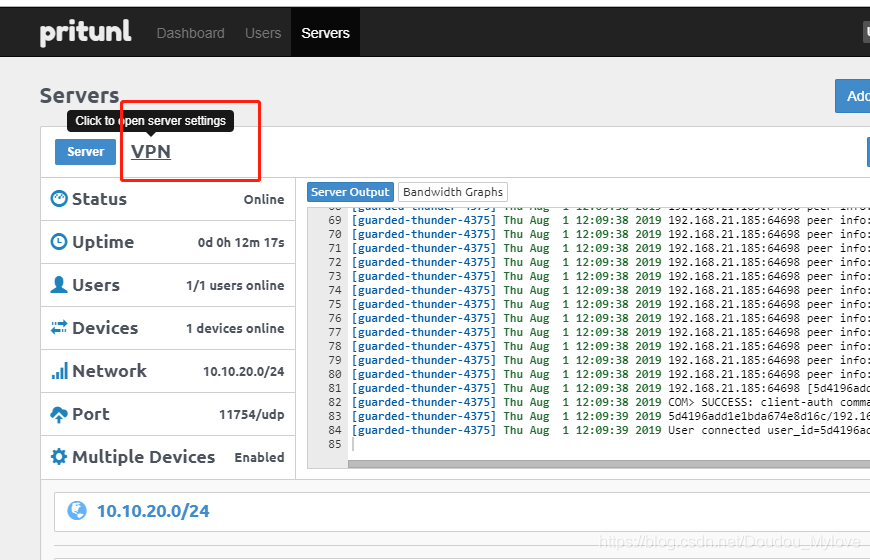
Task: Click the Multiple Devices gear icon
Action: [59, 457]
